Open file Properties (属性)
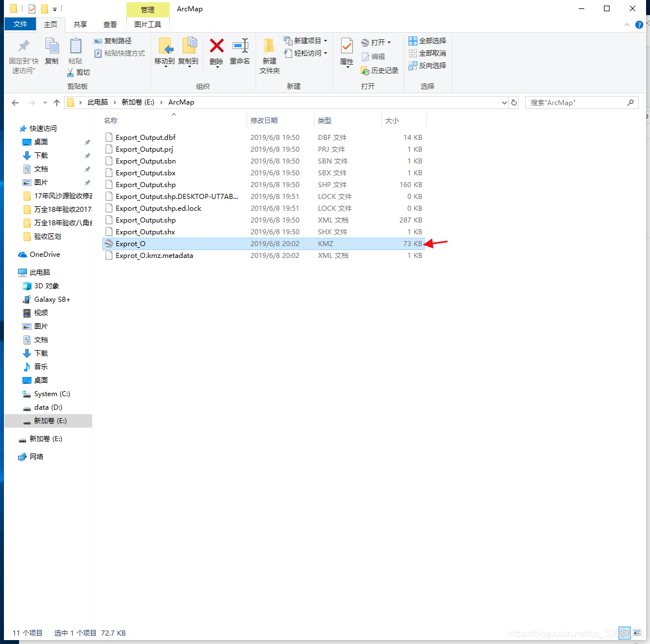 pos(347,52)
